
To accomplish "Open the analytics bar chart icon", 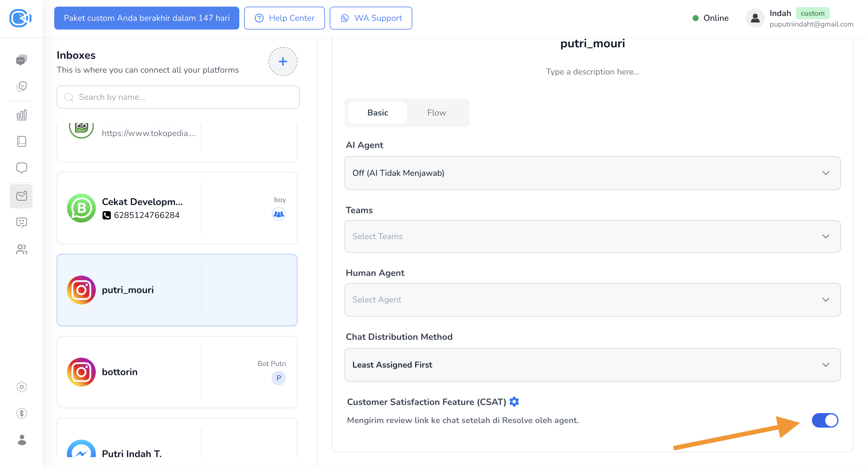I will 22,115.
